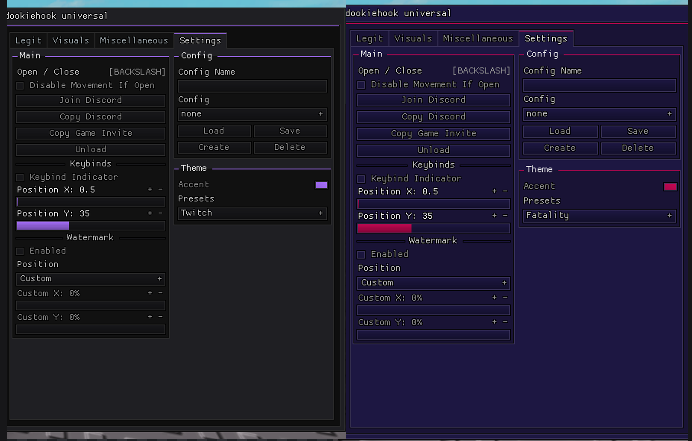The image size is (692, 441).
Task: Click Save config in right window
Action: pos(638,131)
